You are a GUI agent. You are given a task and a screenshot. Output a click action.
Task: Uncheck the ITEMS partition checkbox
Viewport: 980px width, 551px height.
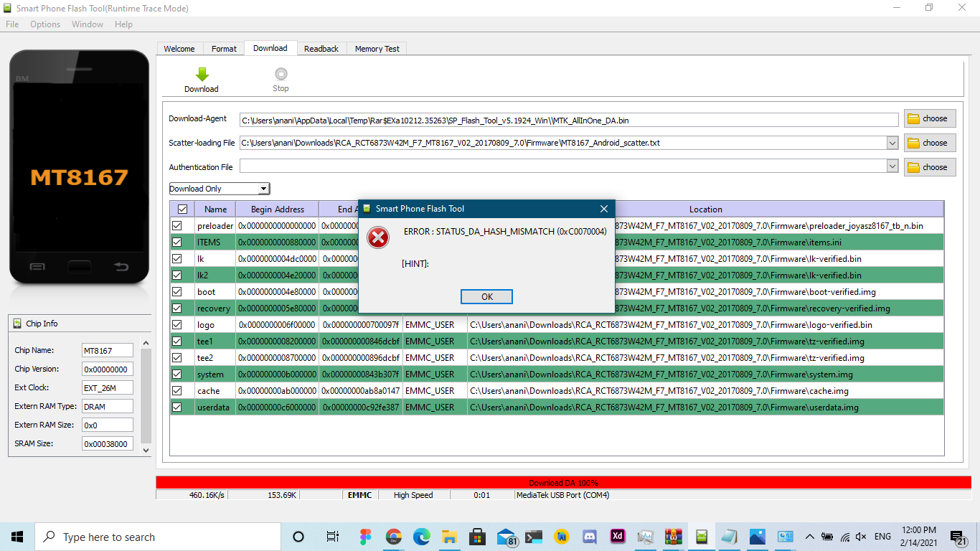tap(177, 242)
